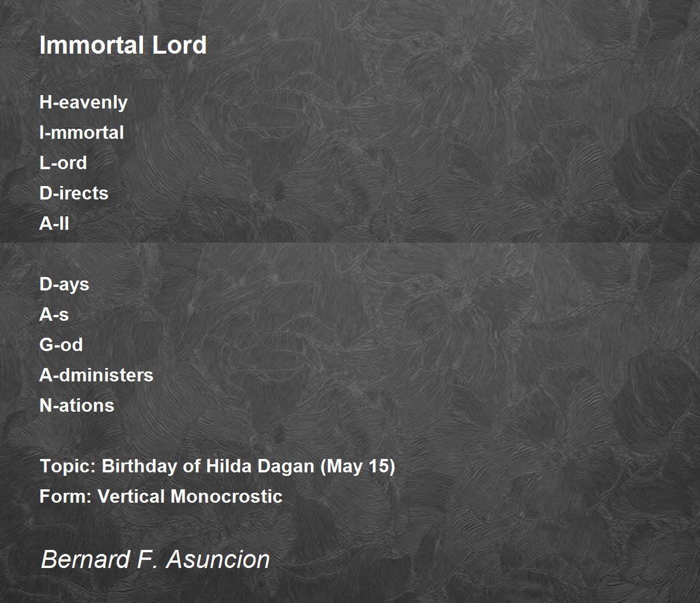Click the word Lord in the title
Image resolution: width=700 pixels, height=603 pixels.
pyautogui.click(x=179, y=45)
